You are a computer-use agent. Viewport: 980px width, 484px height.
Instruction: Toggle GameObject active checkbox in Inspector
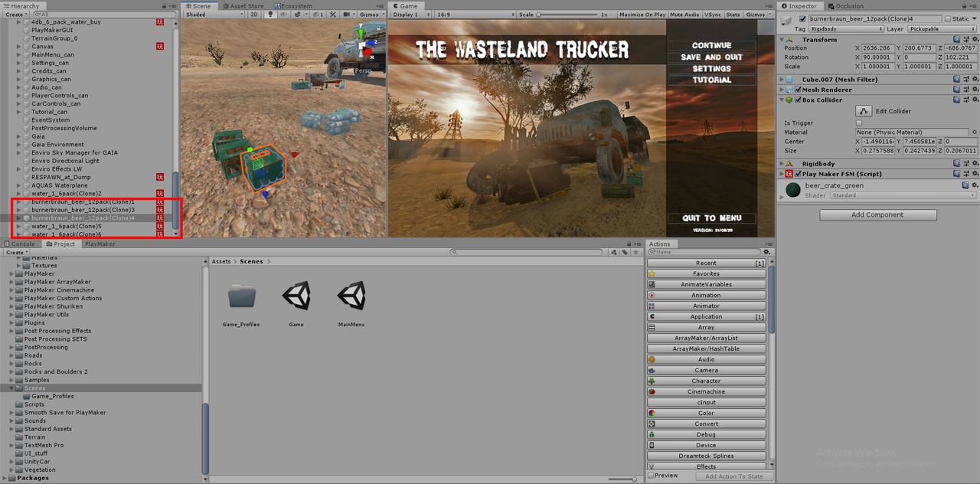tap(802, 18)
